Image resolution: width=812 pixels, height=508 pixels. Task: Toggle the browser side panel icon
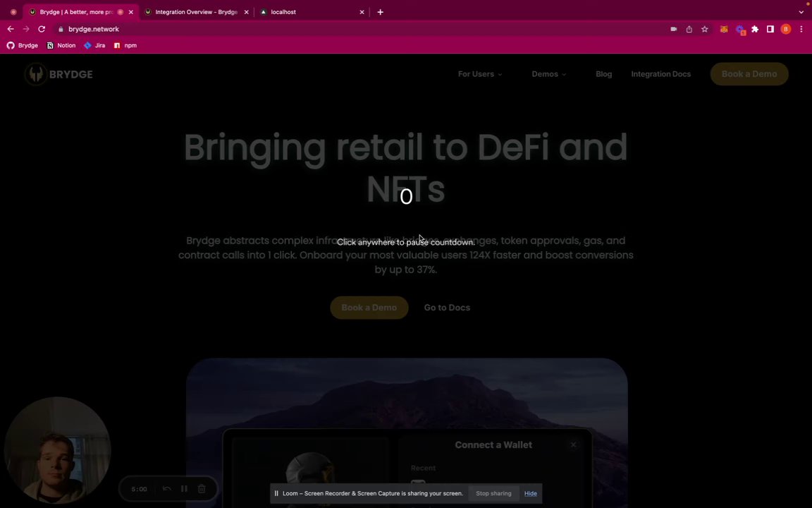click(x=770, y=29)
